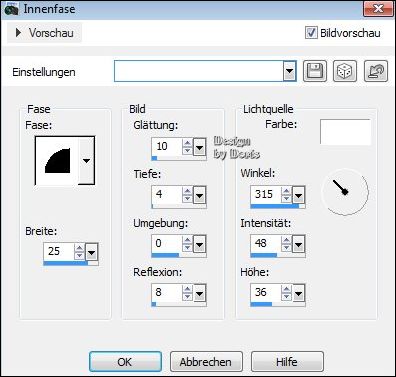Increase Intensität with the up spinner arrow
The height and width of the screenshot is (377, 396).
pyautogui.click(x=286, y=241)
